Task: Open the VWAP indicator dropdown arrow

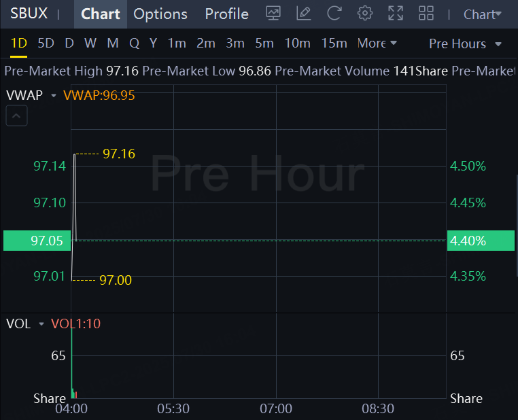Action: (54, 95)
